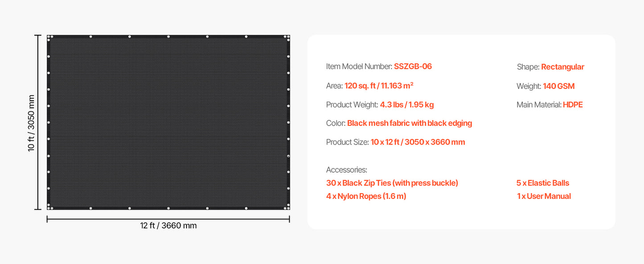Click the "10 x 12 ft / 3050 x 3660 mm" size value
Image resolution: width=644 pixels, height=264 pixels.
418,142
